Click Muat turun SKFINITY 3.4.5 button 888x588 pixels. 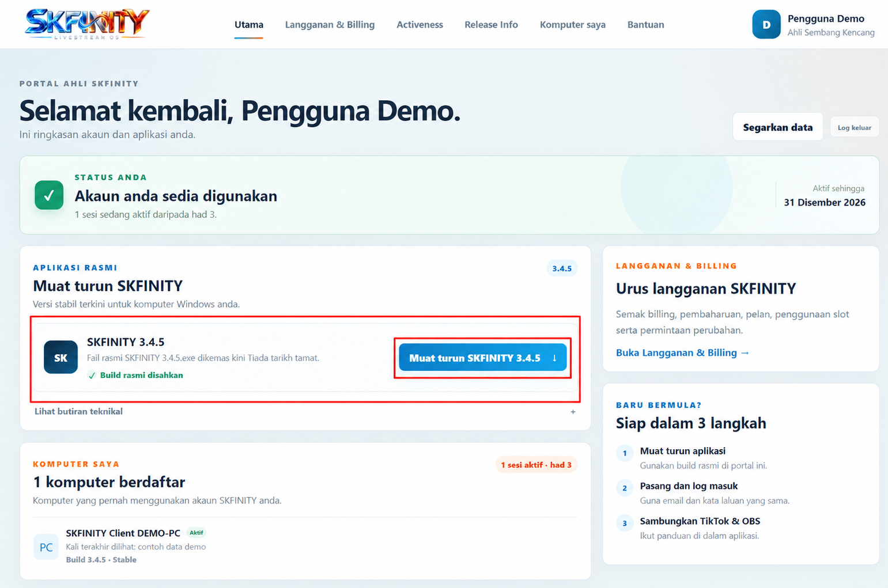click(x=483, y=358)
